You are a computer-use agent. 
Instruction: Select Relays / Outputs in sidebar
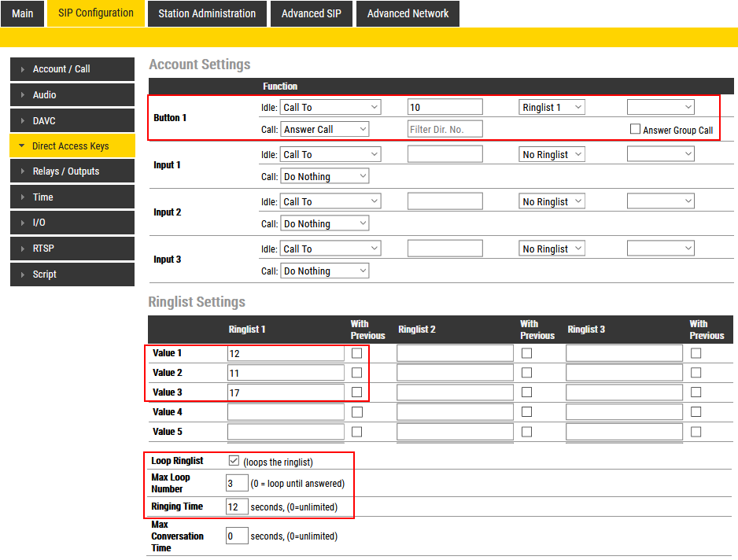(x=72, y=171)
